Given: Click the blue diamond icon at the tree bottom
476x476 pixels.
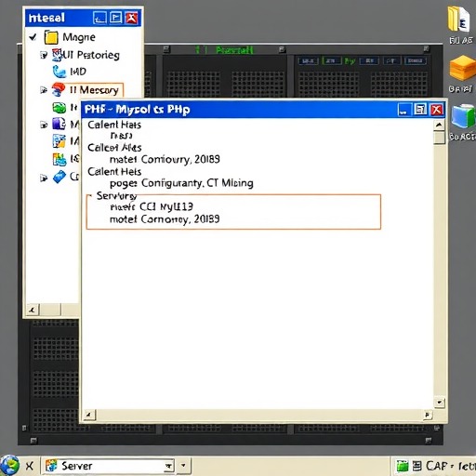Looking at the screenshot, I should point(59,177).
